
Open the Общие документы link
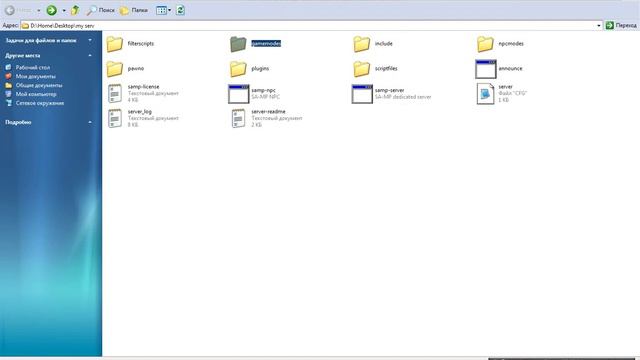[39, 85]
